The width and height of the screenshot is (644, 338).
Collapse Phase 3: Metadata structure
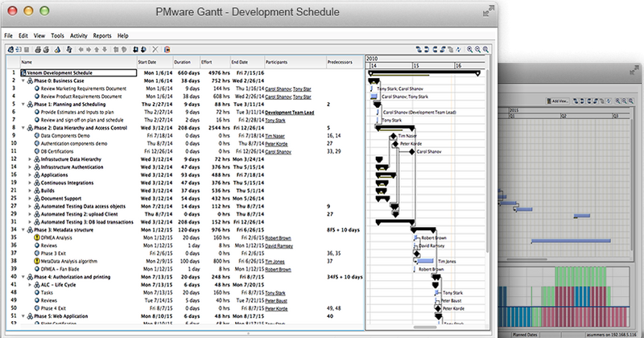(x=23, y=230)
